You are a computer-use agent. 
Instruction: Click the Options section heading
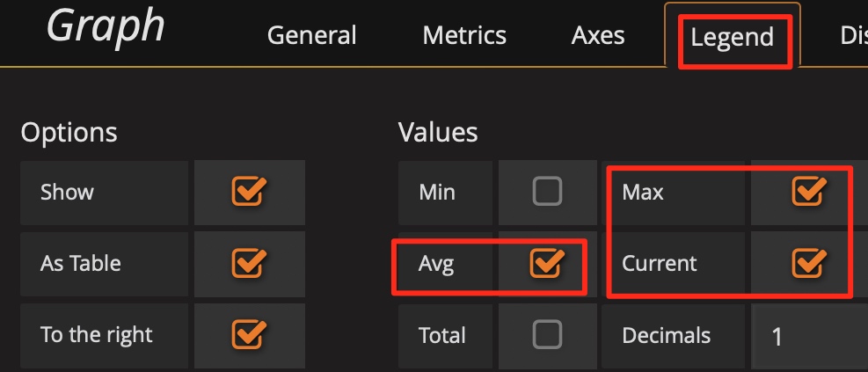click(69, 132)
